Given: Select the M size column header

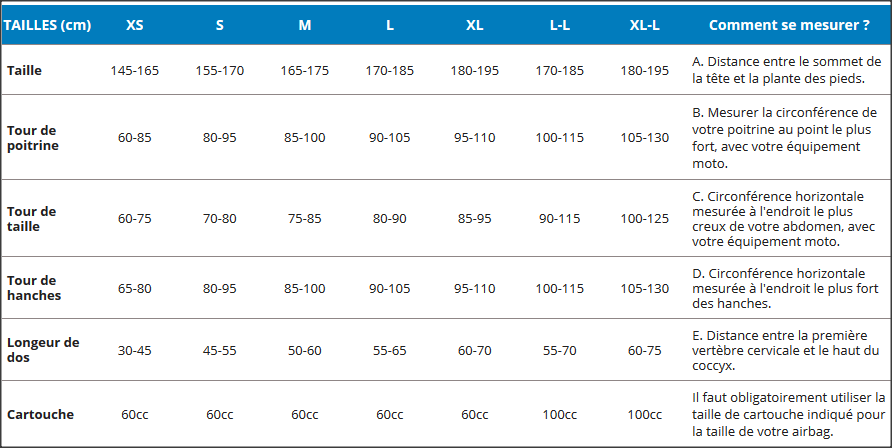Looking at the screenshot, I should coord(305,26).
